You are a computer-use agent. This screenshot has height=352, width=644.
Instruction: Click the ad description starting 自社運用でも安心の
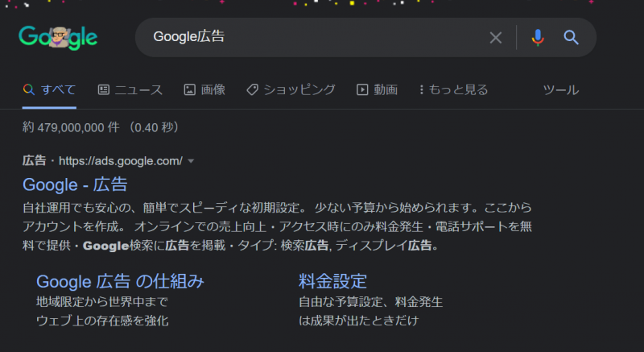277,226
